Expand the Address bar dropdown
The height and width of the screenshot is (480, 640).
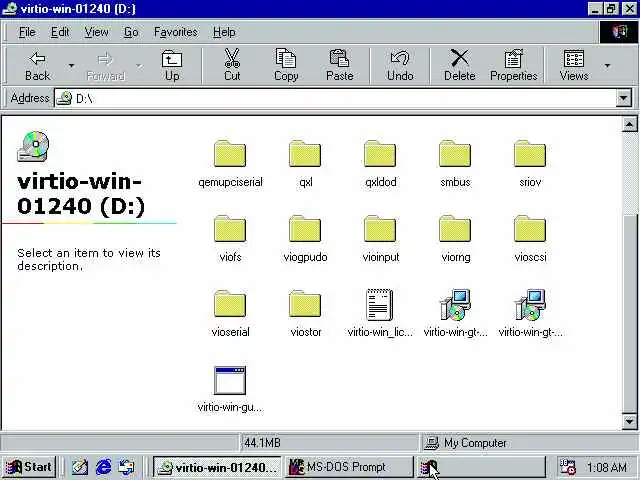[x=624, y=98]
